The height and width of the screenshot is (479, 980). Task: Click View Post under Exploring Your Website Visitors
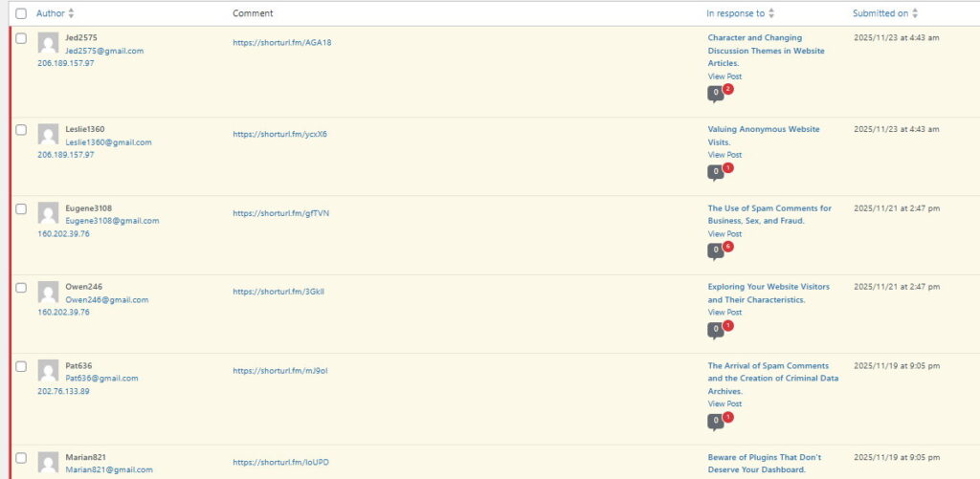coord(724,313)
